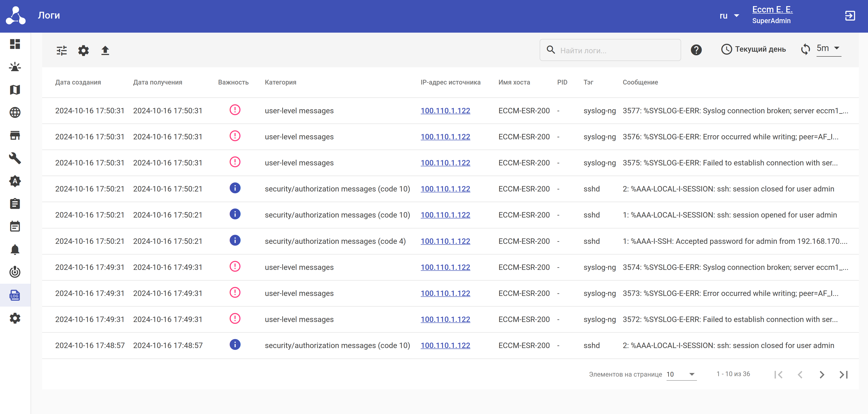The width and height of the screenshot is (868, 414).
Task: Open the wrench tools icon in sidebar
Action: pyautogui.click(x=15, y=158)
